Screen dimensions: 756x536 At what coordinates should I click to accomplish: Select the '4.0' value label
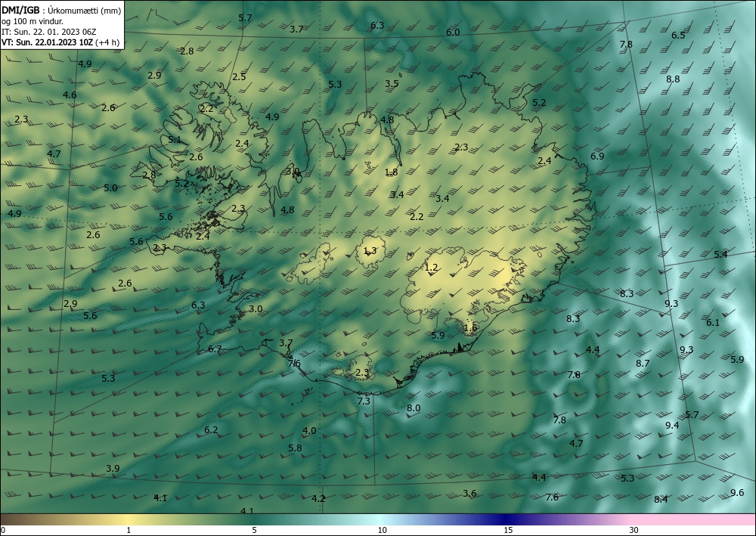[x=309, y=430]
